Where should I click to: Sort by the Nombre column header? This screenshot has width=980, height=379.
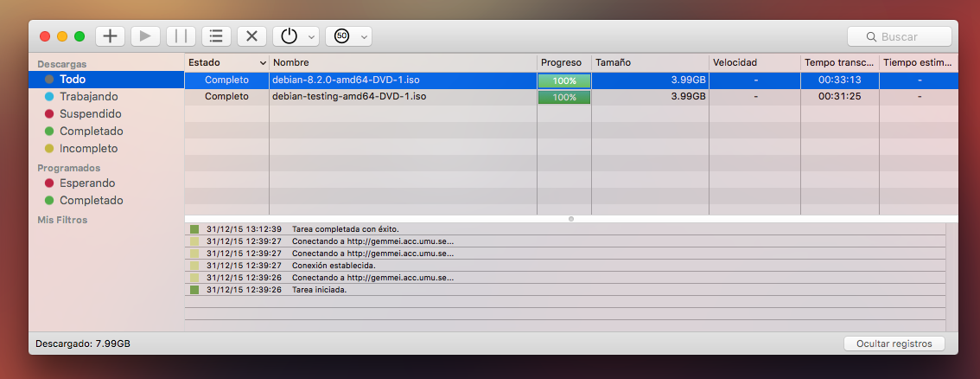click(402, 63)
